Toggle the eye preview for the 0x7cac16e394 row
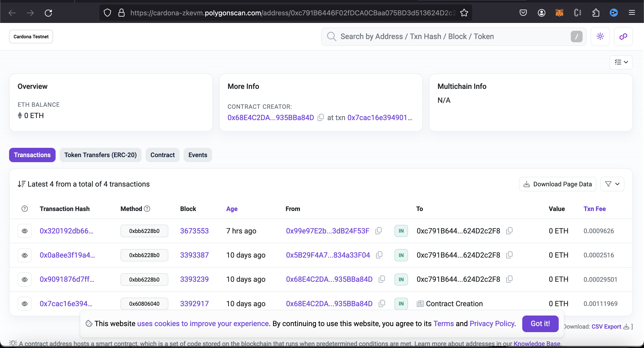644x348 pixels. (x=25, y=304)
